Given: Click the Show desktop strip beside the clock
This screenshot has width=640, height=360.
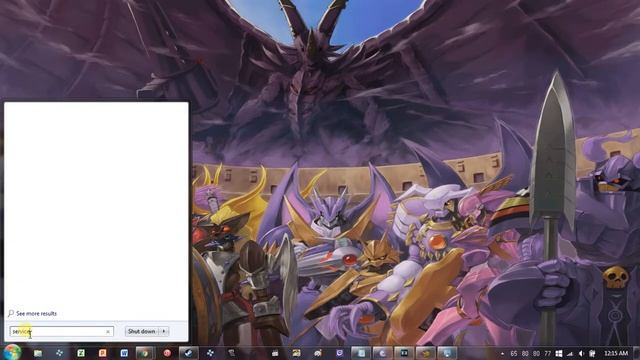Looking at the screenshot, I should (636, 353).
